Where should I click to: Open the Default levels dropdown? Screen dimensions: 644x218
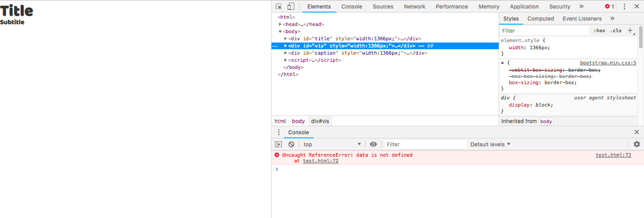tap(490, 144)
